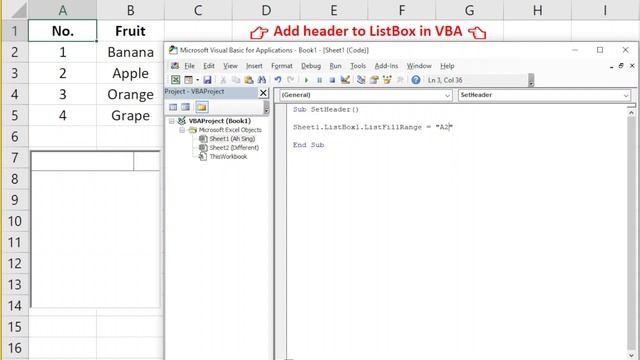This screenshot has width=640, height=360.
Task: Open the Insert menu
Action: pos(254,66)
